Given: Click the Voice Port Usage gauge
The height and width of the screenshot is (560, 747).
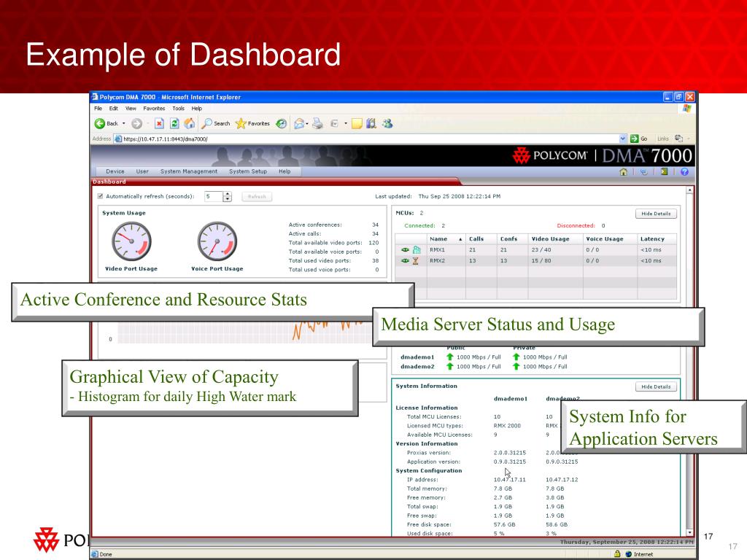Looking at the screenshot, I should point(217,241).
